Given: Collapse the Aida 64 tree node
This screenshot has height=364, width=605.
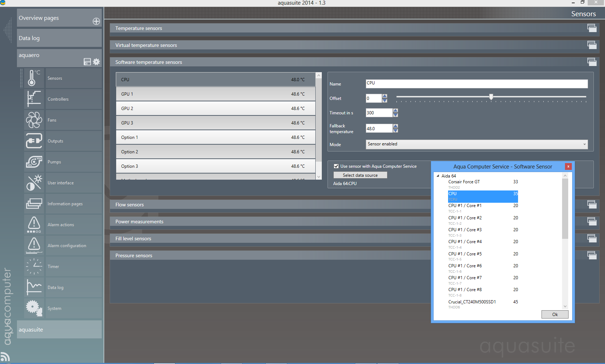Looking at the screenshot, I should (438, 176).
